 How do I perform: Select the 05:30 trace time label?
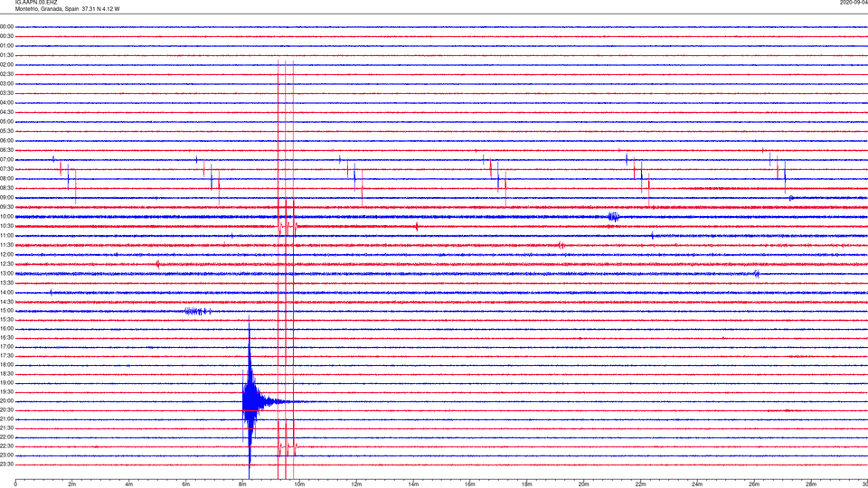click(x=6, y=131)
